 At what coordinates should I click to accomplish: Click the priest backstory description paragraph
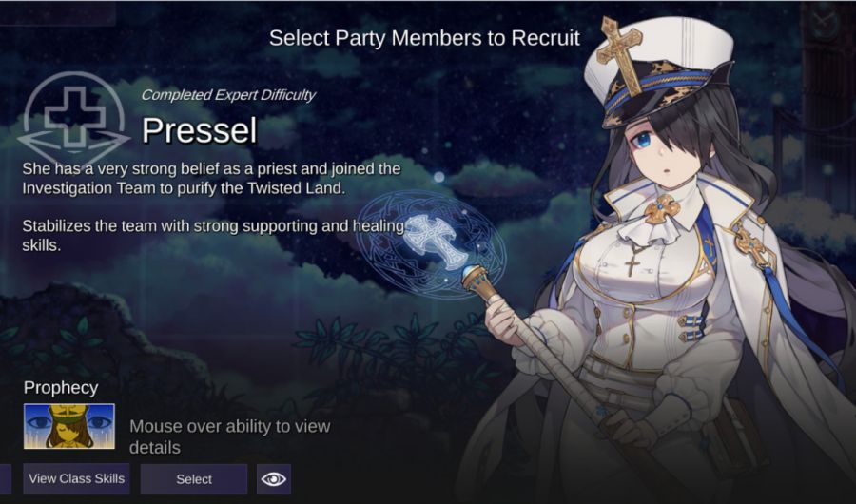click(x=212, y=178)
